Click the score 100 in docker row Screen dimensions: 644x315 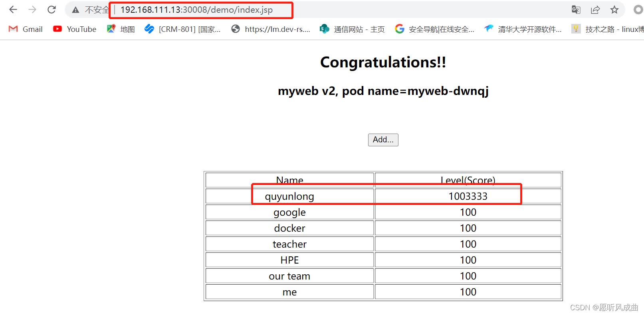468,228
